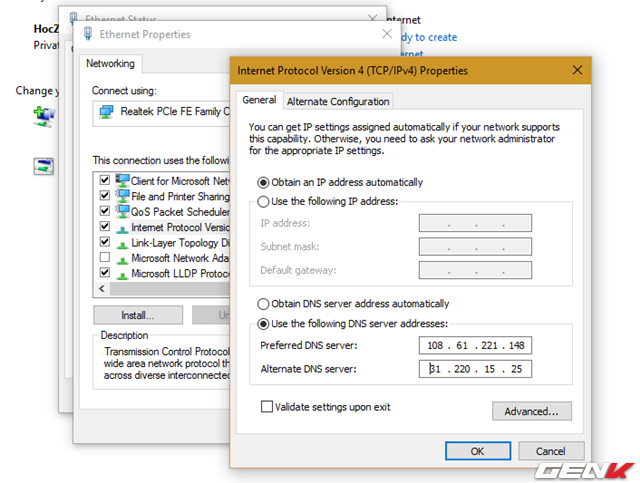
Task: Open the Advanced DNS settings button
Action: pyautogui.click(x=531, y=411)
